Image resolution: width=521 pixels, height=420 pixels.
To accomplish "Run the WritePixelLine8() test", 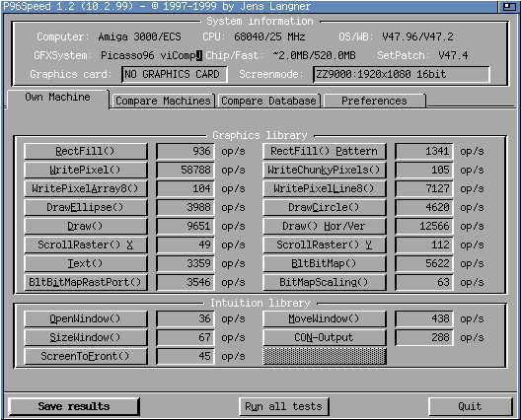I will coord(325,188).
